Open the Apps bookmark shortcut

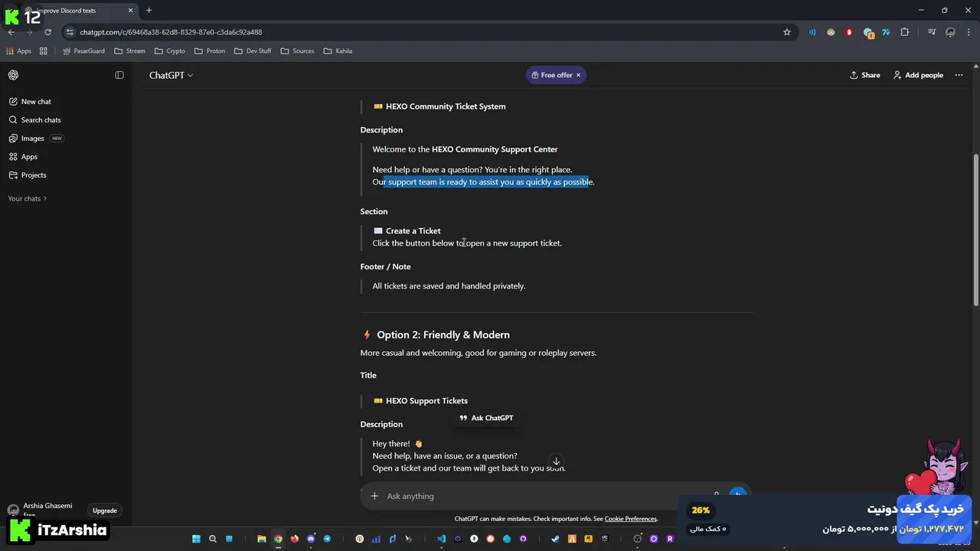(18, 51)
